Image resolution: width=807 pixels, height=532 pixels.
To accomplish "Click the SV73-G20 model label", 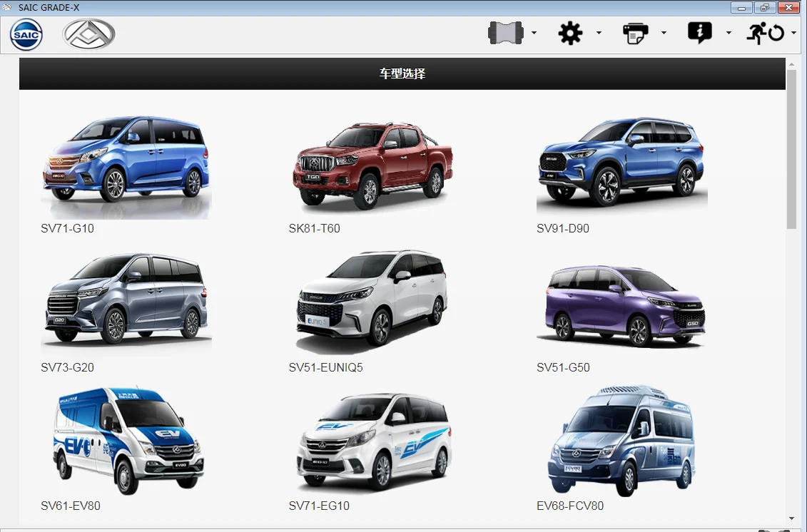I will pyautogui.click(x=67, y=367).
